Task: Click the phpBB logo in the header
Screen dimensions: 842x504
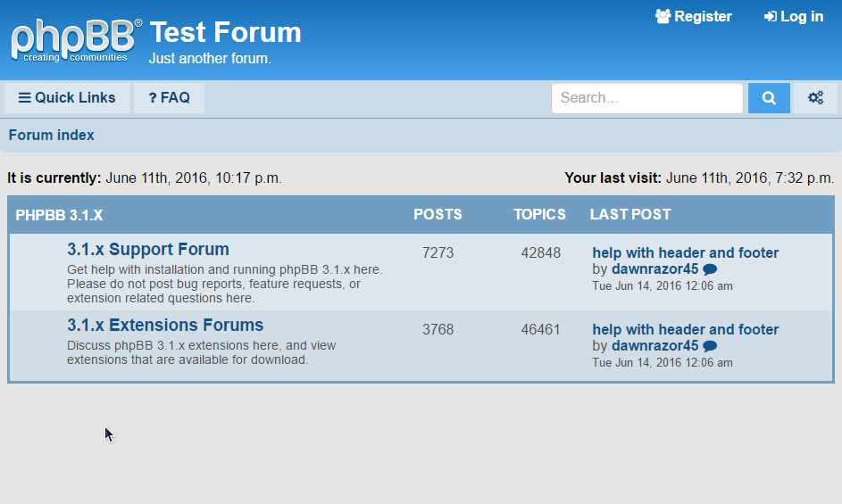Action: 76,40
